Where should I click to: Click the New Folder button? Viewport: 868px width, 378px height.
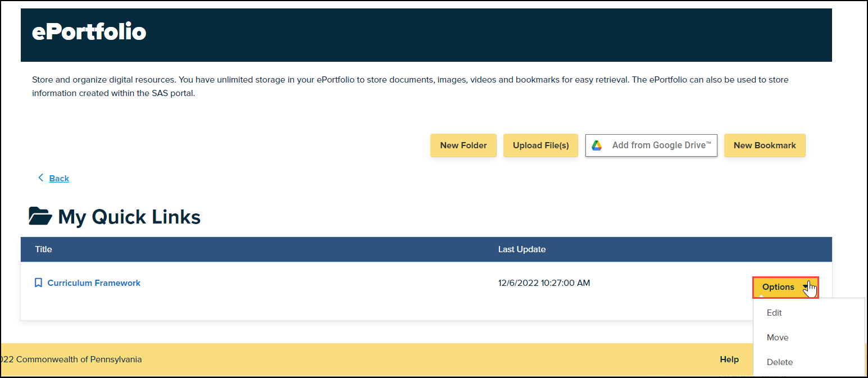pos(463,145)
